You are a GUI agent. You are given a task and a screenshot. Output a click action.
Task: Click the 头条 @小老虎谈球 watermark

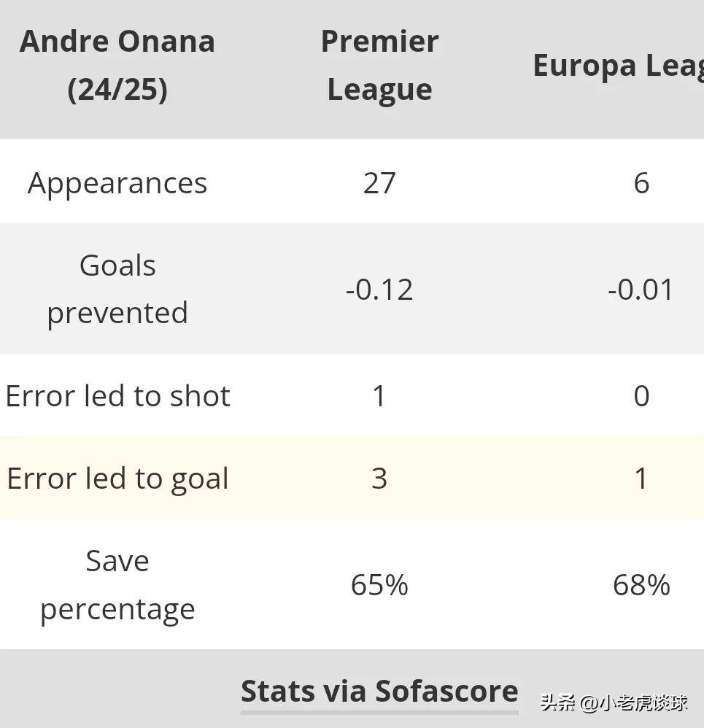coord(614,702)
